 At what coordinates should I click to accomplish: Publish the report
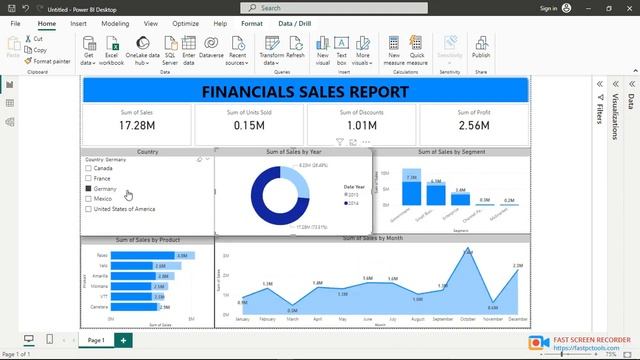[x=481, y=47]
